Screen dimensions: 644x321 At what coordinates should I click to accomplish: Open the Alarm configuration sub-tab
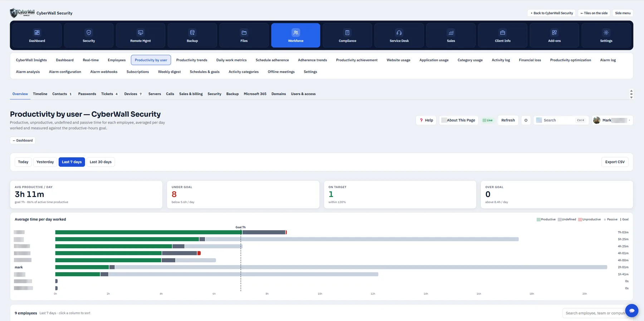(x=65, y=72)
